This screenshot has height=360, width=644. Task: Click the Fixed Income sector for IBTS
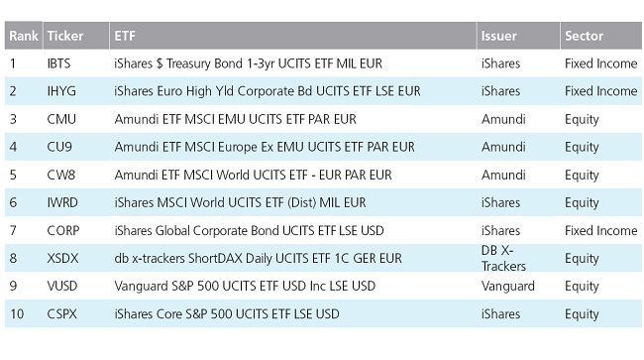600,63
